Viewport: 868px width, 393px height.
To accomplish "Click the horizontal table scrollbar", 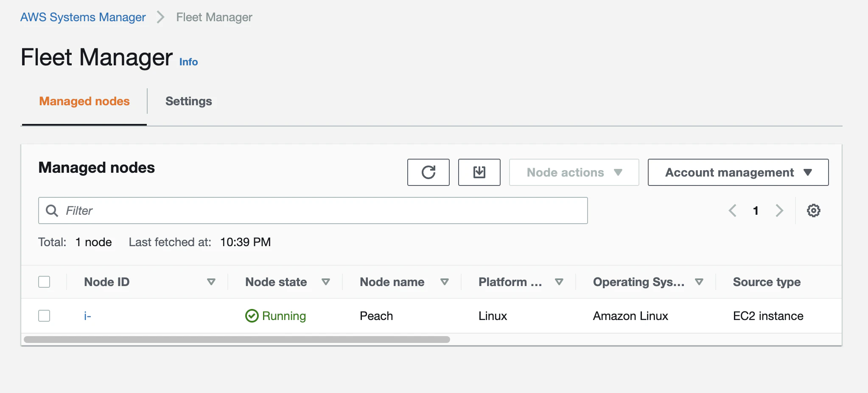I will click(237, 340).
